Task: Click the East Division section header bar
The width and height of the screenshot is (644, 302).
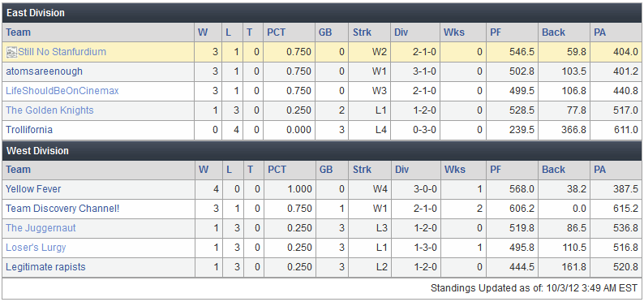Action: point(321,13)
